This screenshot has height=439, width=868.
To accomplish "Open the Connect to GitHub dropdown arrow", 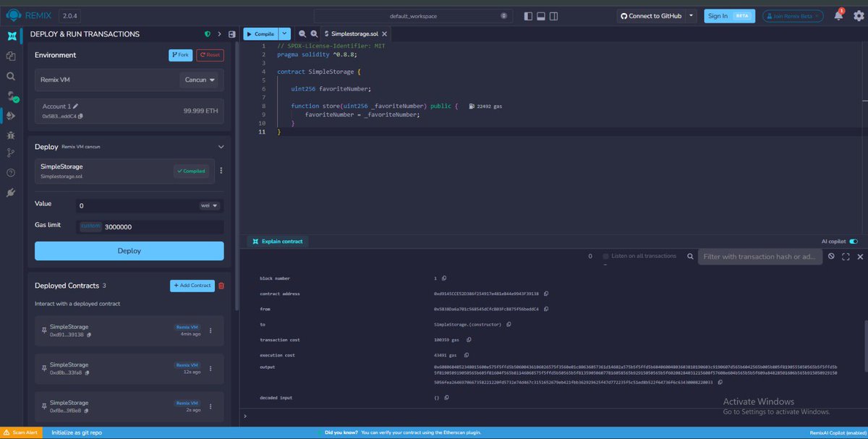I will pyautogui.click(x=692, y=15).
